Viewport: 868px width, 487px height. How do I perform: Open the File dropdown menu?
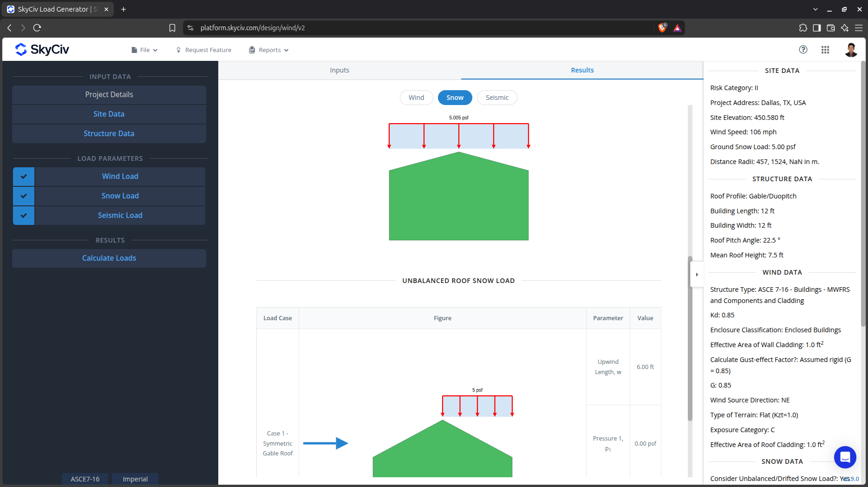point(144,50)
